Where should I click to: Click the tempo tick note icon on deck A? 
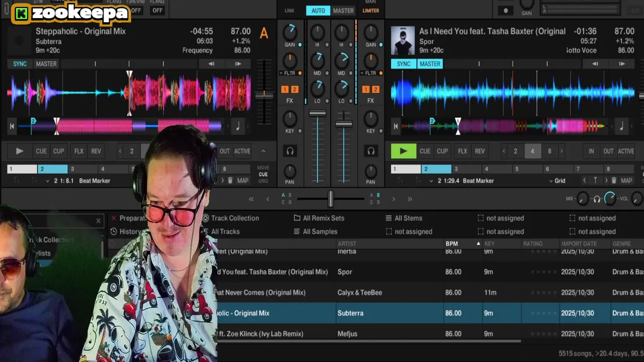pos(238,126)
